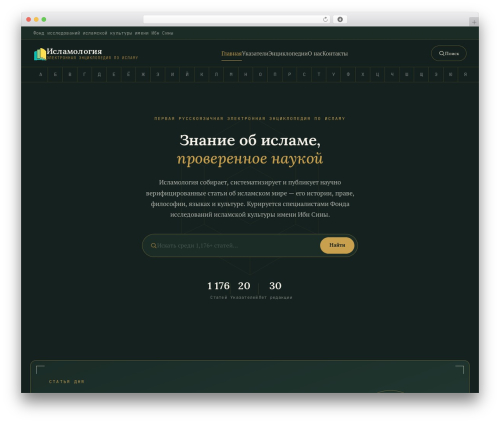Click the Исламология book logo icon

click(40, 54)
